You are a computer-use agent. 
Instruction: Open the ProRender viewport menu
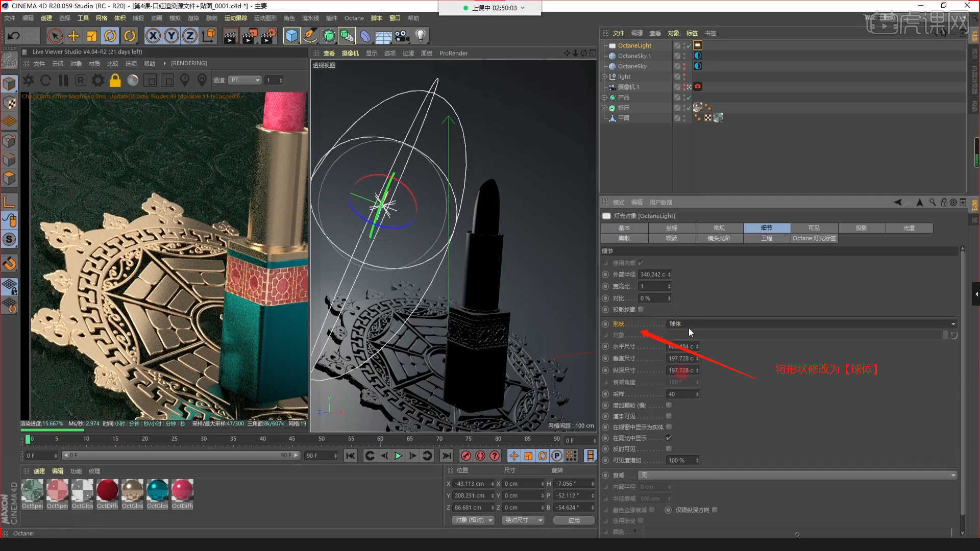pyautogui.click(x=453, y=53)
